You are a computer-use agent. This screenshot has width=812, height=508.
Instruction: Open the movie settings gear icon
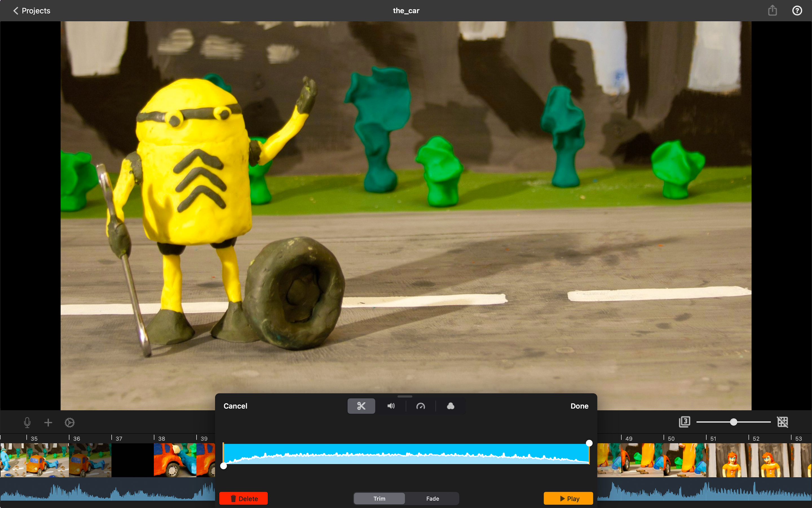click(69, 422)
